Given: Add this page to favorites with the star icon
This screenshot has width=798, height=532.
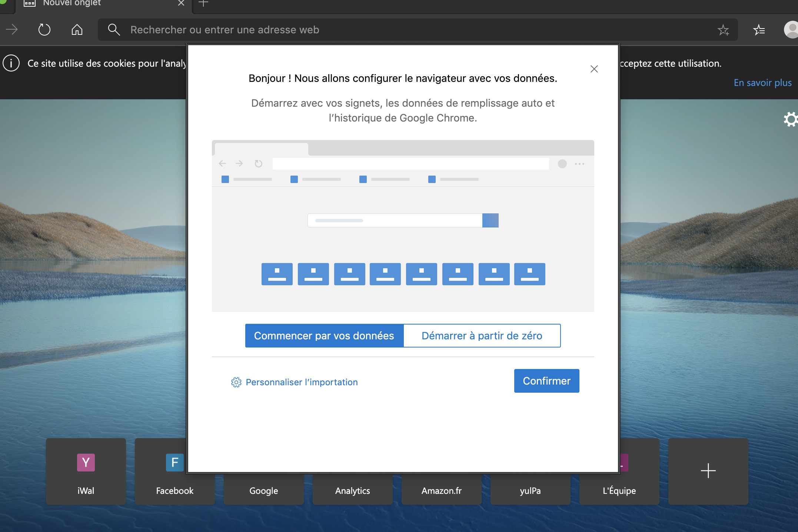Looking at the screenshot, I should pos(723,30).
